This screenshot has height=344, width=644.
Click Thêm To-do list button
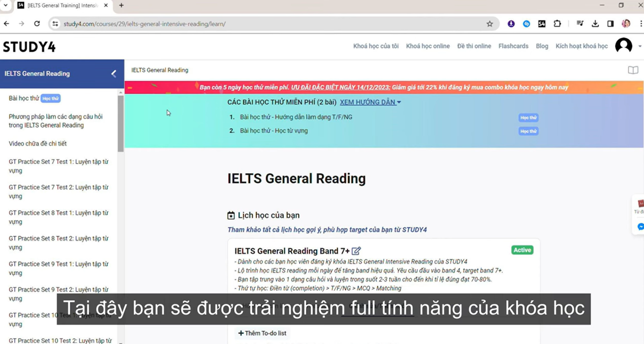point(262,333)
